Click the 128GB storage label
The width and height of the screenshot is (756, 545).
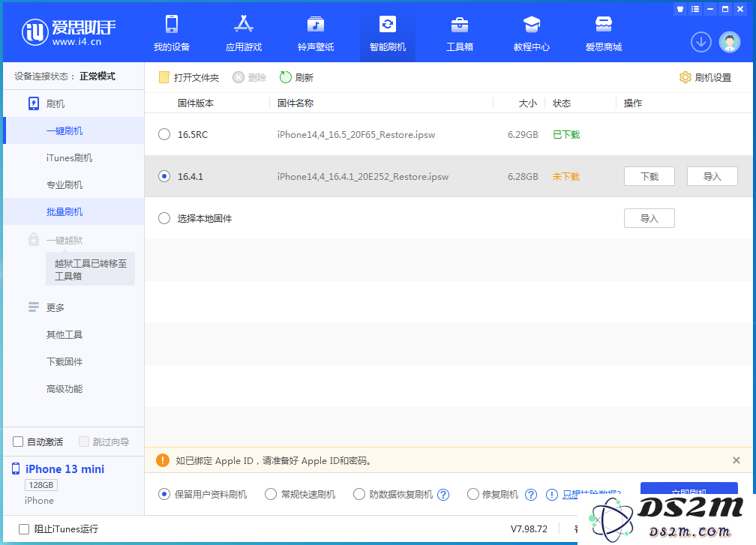41,485
